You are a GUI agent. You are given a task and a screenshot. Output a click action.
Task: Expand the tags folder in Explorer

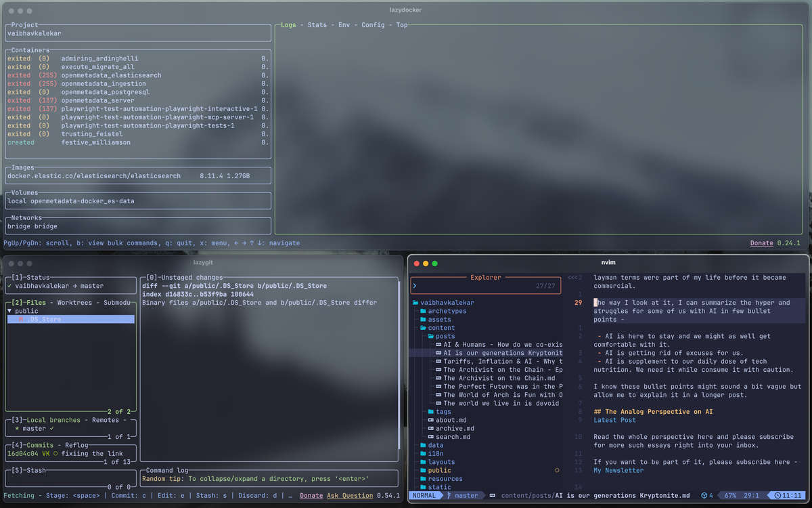click(x=438, y=411)
